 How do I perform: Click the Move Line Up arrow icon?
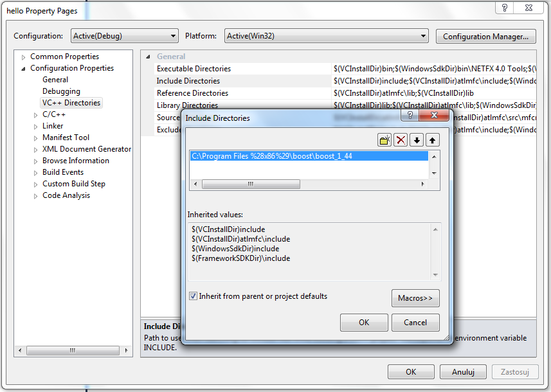click(433, 140)
